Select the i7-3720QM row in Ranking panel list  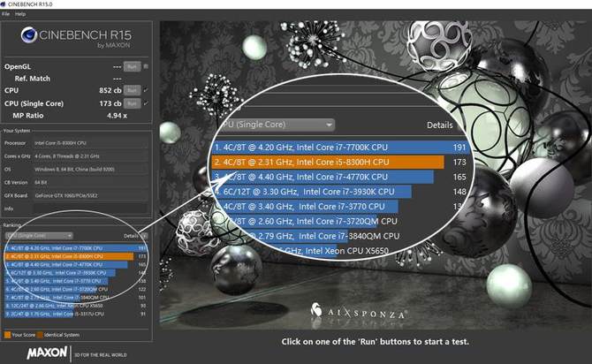pyautogui.click(x=75, y=289)
